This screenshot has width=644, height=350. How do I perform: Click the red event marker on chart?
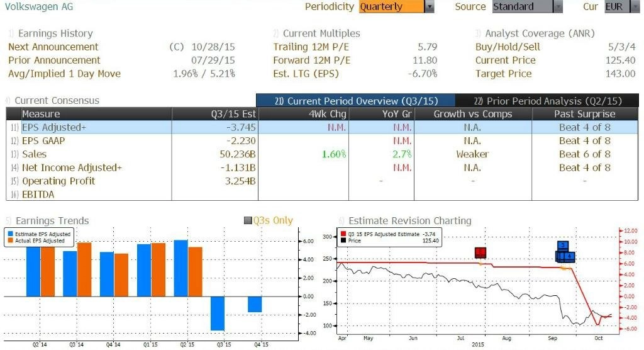480,252
